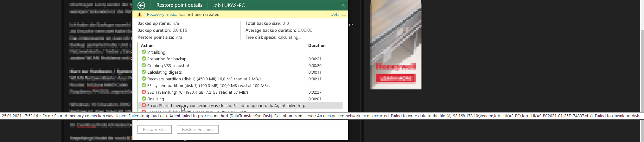Click the Duration column header
The image size is (644, 142).
click(317, 45)
